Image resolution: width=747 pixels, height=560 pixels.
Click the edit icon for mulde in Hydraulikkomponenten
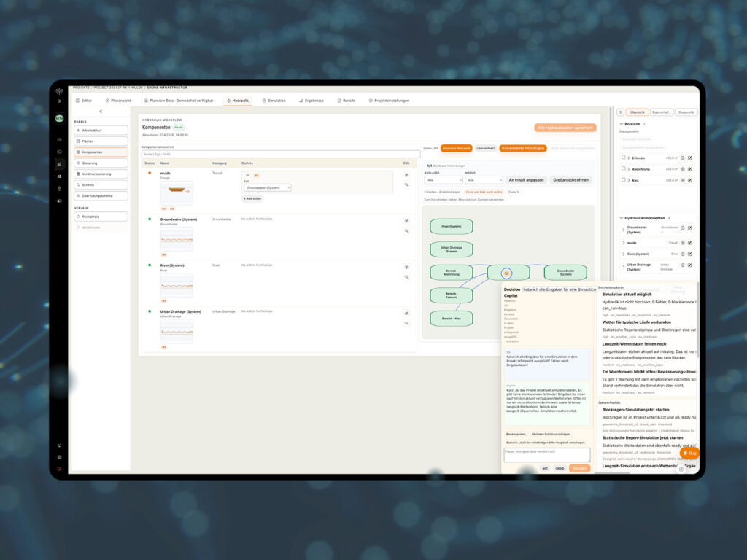point(690,243)
